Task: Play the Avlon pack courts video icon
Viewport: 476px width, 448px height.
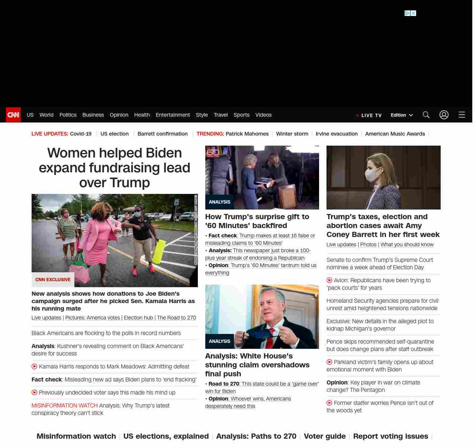Action: [x=329, y=280]
